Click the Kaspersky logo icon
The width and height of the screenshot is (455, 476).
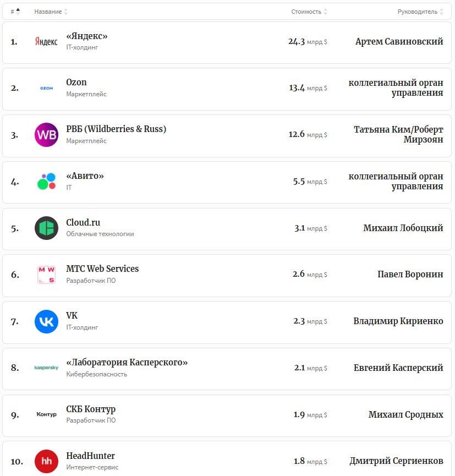pyautogui.click(x=46, y=368)
